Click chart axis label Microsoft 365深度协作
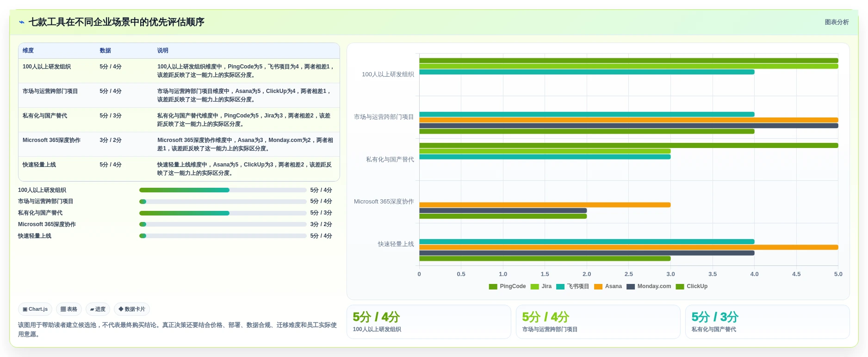This screenshot has height=357, width=868. [x=384, y=202]
